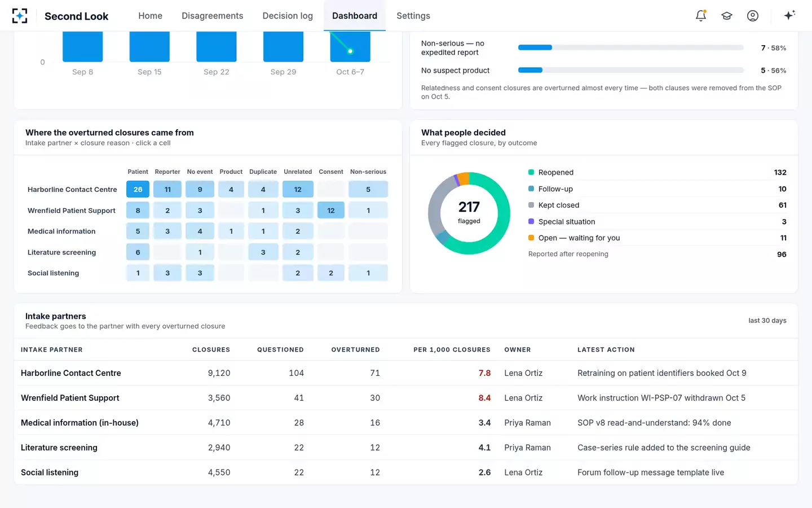This screenshot has height=508, width=812.
Task: Sort by Questioned column header
Action: (x=280, y=350)
